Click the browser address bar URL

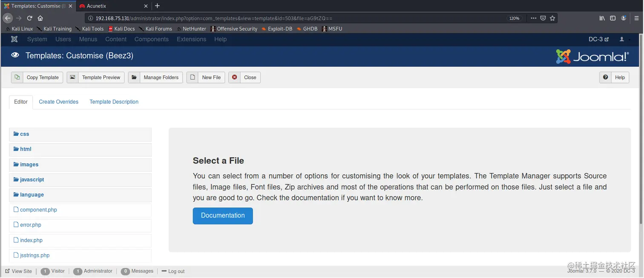tap(214, 18)
